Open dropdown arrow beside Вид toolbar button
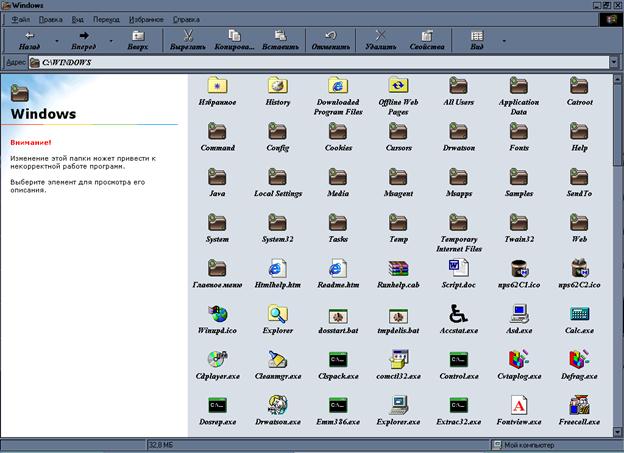Viewport: 624px width, 453px height. point(504,41)
